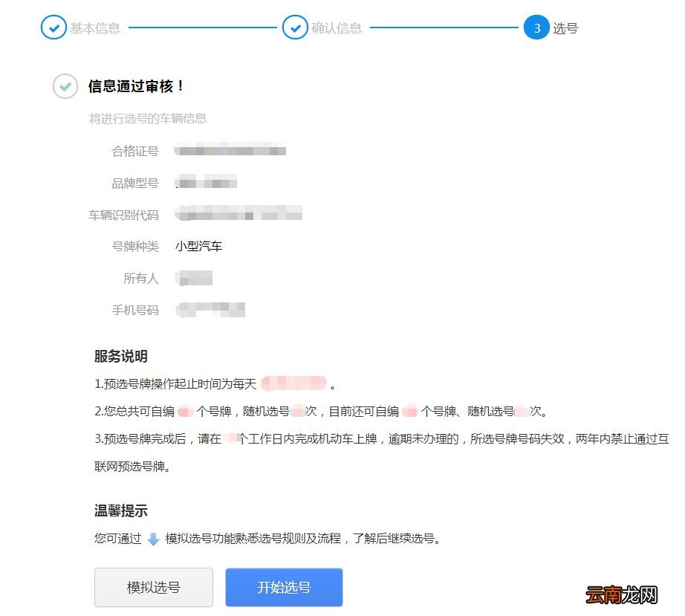This screenshot has width=685, height=616.
Task: Click the blue down arrow icon
Action: pos(153,539)
